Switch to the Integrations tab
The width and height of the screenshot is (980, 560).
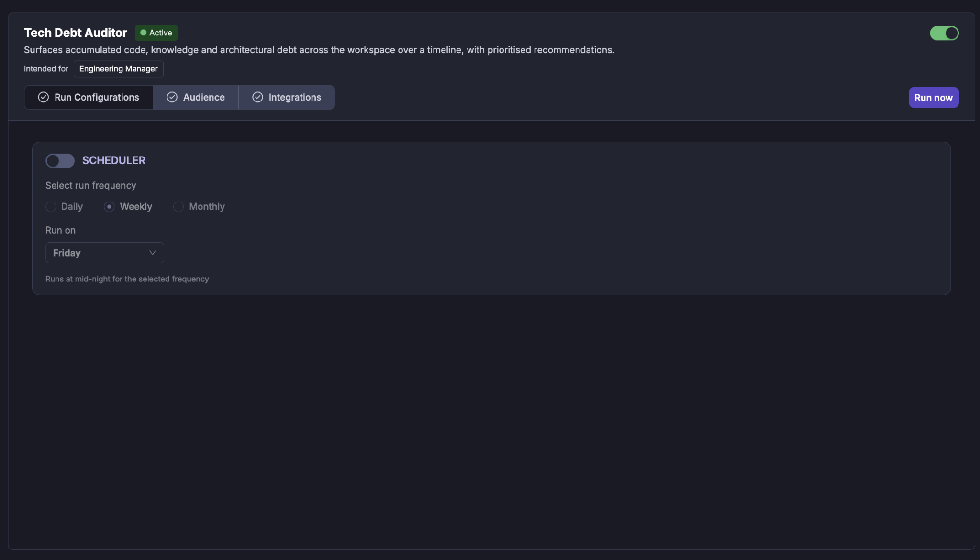(x=287, y=97)
